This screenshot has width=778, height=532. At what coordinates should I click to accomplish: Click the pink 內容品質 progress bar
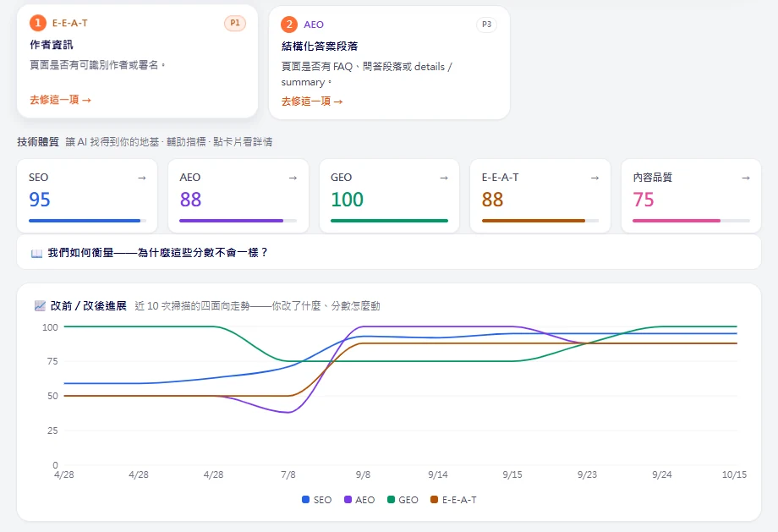point(691,221)
